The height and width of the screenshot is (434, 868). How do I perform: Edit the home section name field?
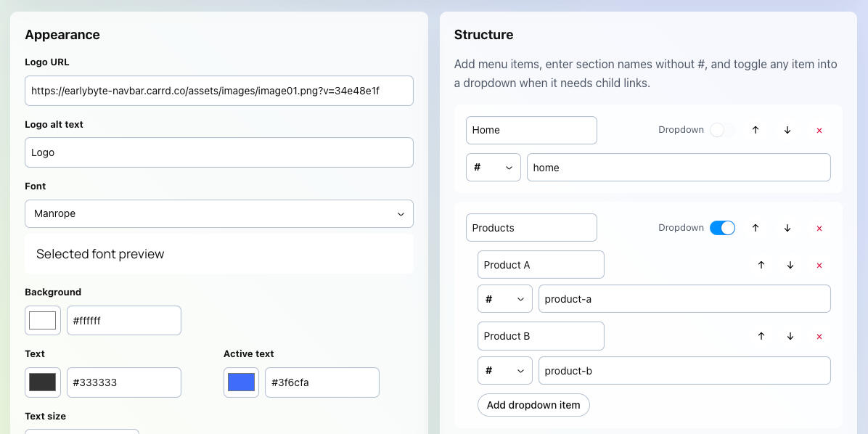coord(679,167)
